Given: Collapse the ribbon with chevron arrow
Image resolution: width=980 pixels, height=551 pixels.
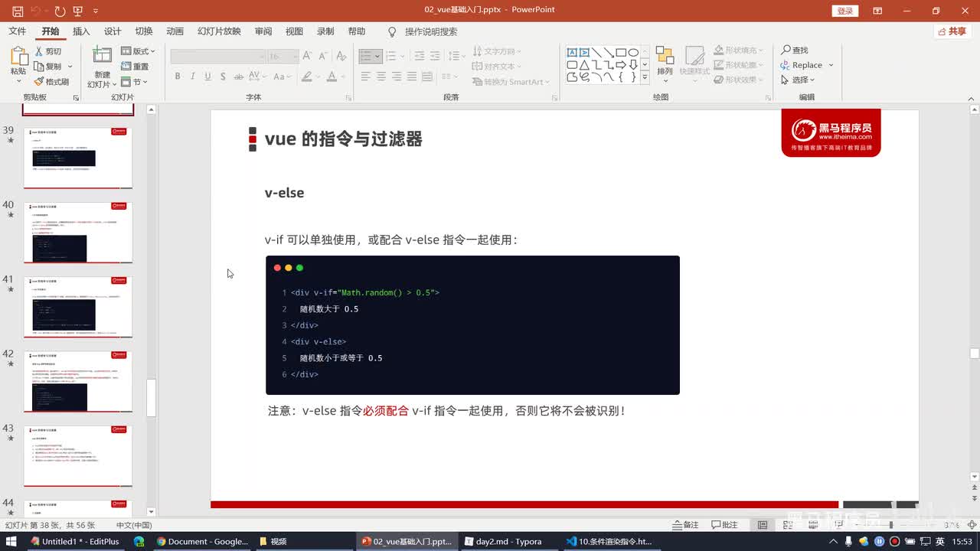Looking at the screenshot, I should tap(972, 98).
